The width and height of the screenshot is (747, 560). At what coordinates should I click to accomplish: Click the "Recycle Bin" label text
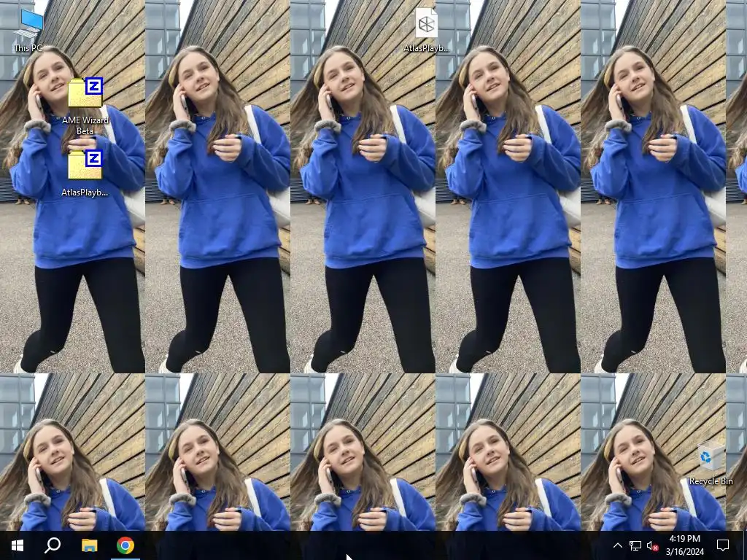coord(711,481)
